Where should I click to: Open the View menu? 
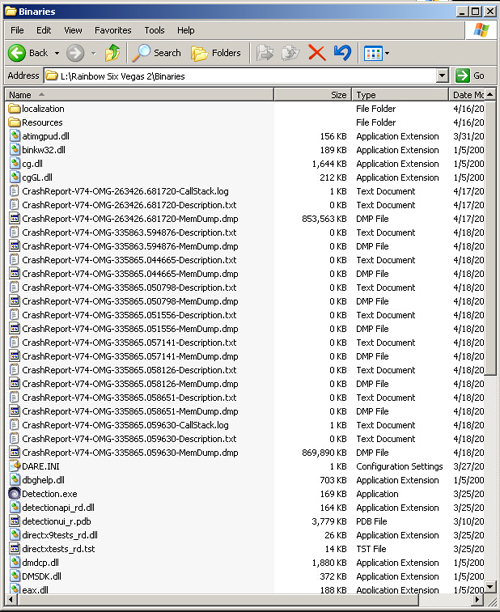(73, 30)
